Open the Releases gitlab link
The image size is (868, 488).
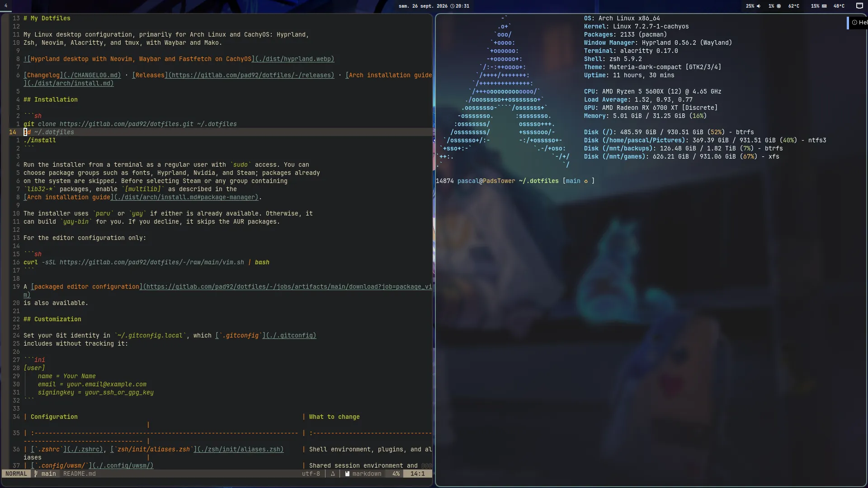click(x=233, y=75)
